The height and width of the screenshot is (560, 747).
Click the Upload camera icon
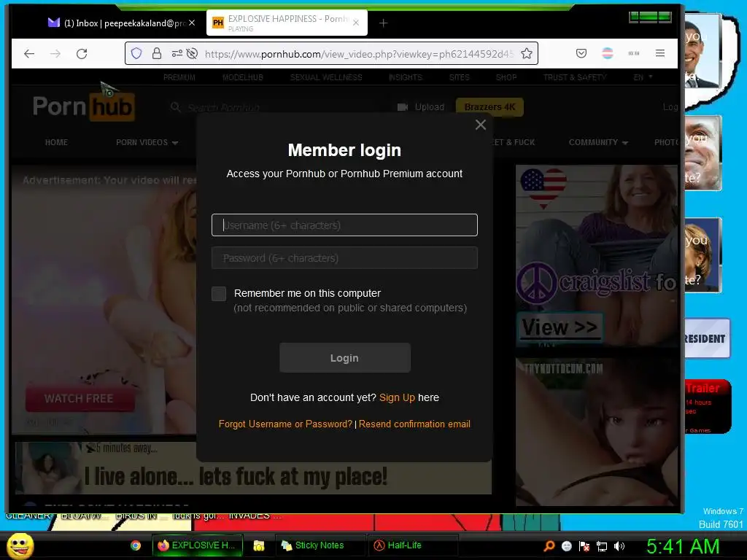pos(403,107)
